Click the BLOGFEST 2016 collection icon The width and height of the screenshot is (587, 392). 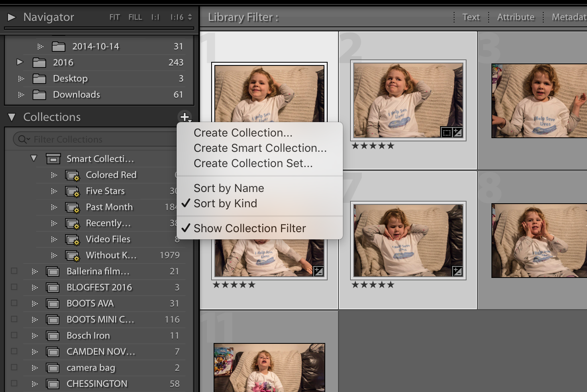(x=53, y=288)
